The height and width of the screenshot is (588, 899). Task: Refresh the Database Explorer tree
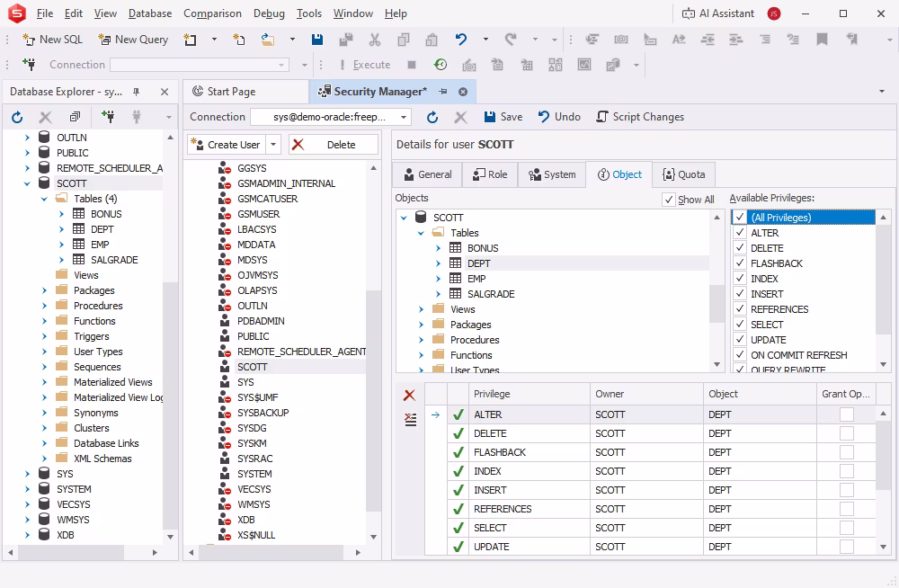[x=17, y=117]
